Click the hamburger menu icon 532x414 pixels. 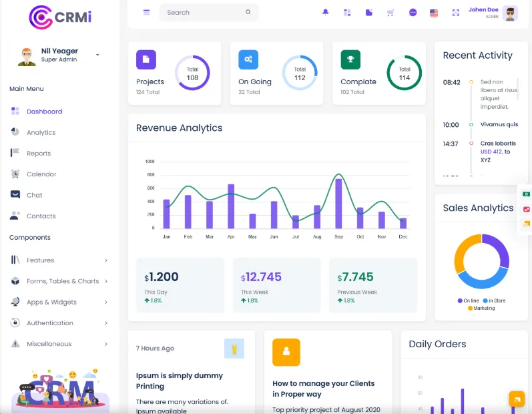(x=147, y=13)
